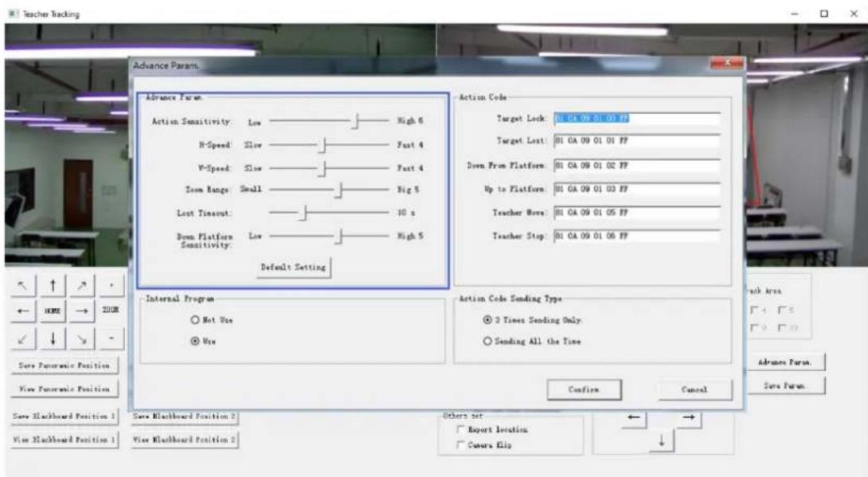Screen dimensions: 868x477
Task: Return camera to HOME position
Action: click(53, 311)
